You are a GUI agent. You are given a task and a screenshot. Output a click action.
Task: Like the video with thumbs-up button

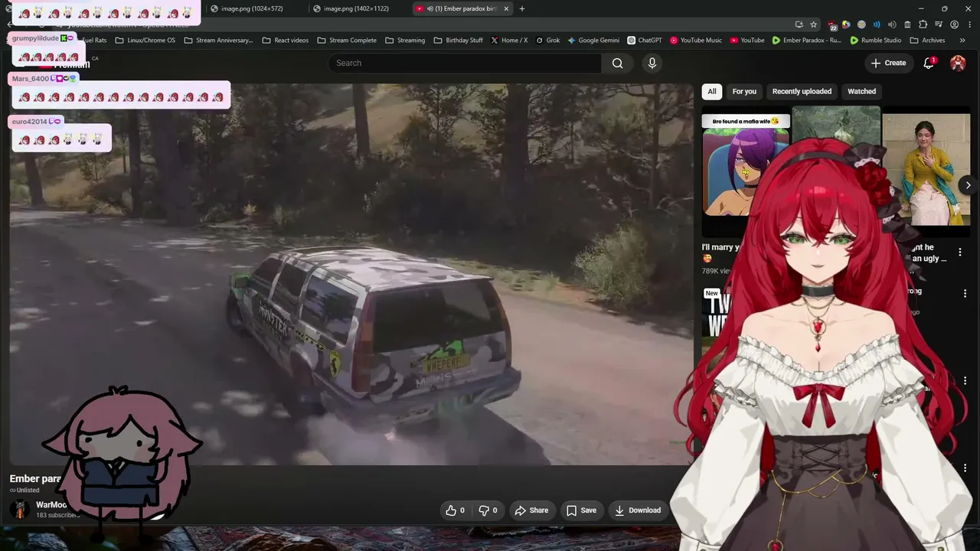tap(456, 510)
